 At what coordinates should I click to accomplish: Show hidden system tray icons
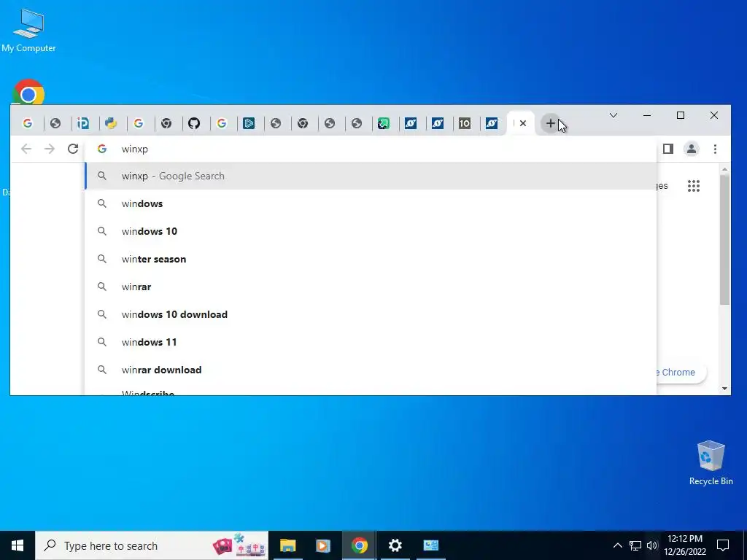tap(617, 545)
